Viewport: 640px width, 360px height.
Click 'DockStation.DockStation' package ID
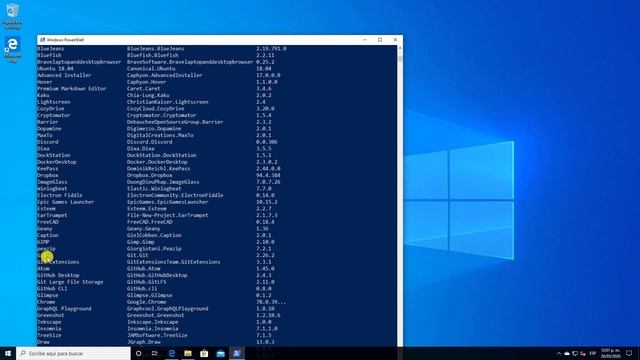pyautogui.click(x=162, y=156)
